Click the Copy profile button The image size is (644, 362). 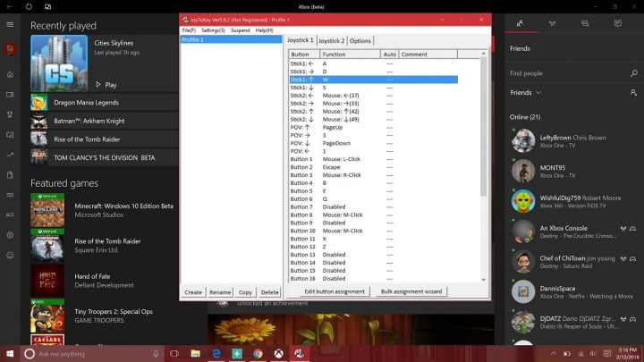[245, 292]
